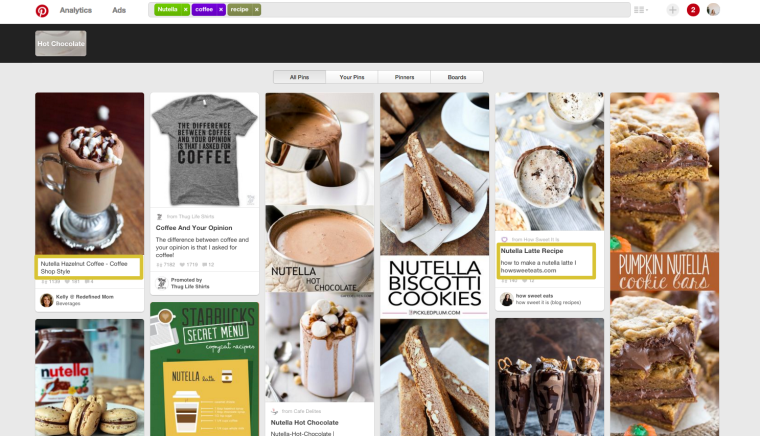The height and width of the screenshot is (436, 760).
Task: Click the How Sweet It Is source icon
Action: point(504,239)
